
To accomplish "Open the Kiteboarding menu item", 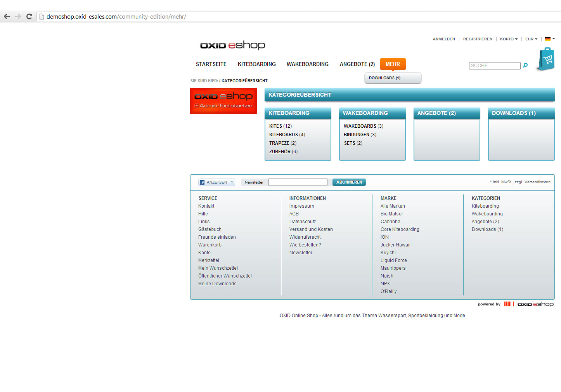I will (256, 64).
